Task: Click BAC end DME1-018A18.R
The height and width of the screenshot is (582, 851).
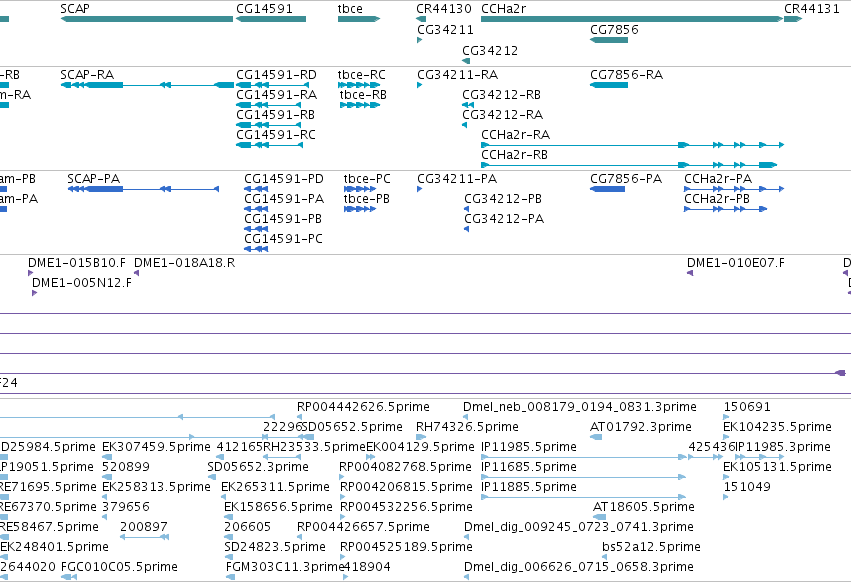Action: (x=185, y=263)
